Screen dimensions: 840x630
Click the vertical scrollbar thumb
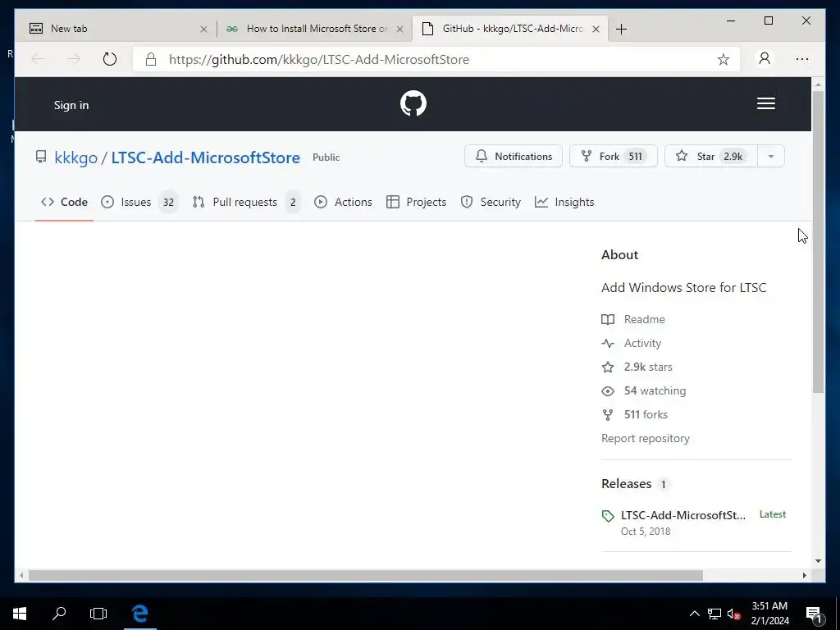click(x=818, y=242)
